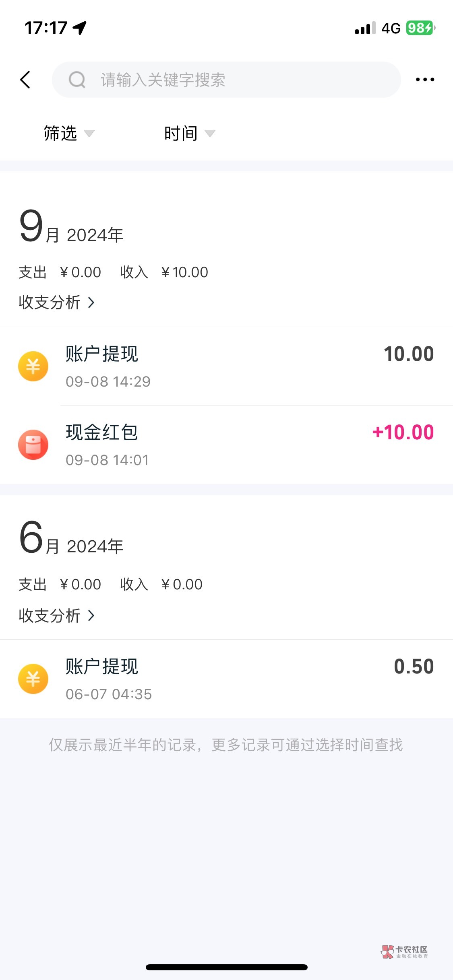Open the 现金红包 +10.00 transaction
This screenshot has height=980, width=453.
click(x=250, y=445)
